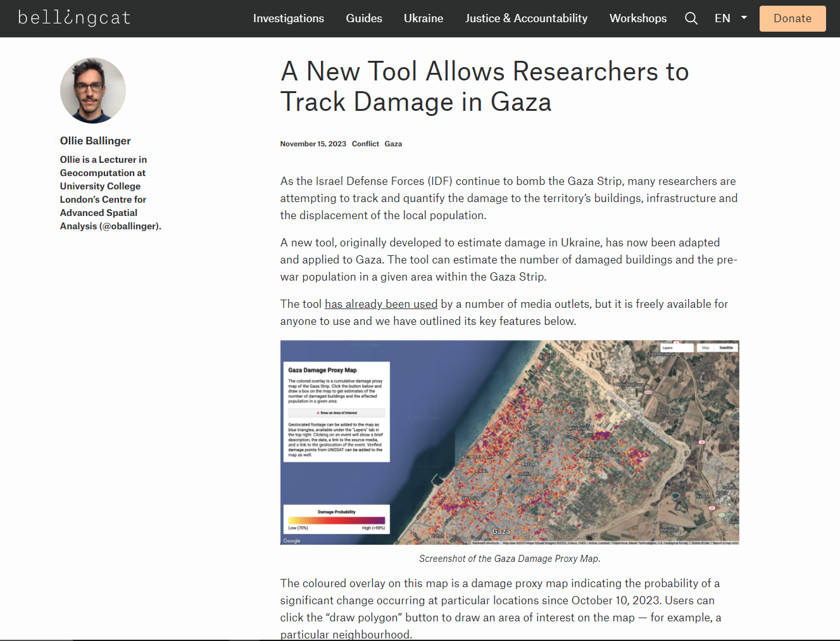Image resolution: width=840 pixels, height=641 pixels.
Task: Select the article headline text
Action: 484,87
